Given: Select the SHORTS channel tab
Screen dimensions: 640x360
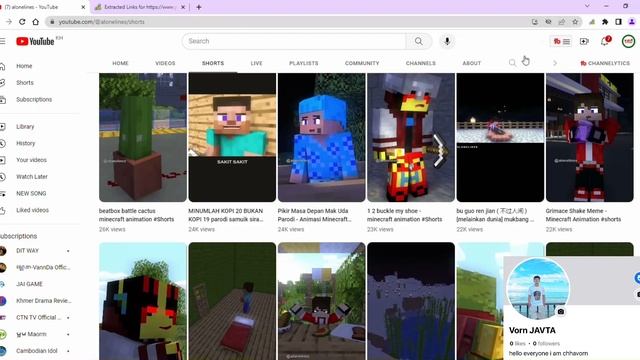Looking at the screenshot, I should click(213, 63).
